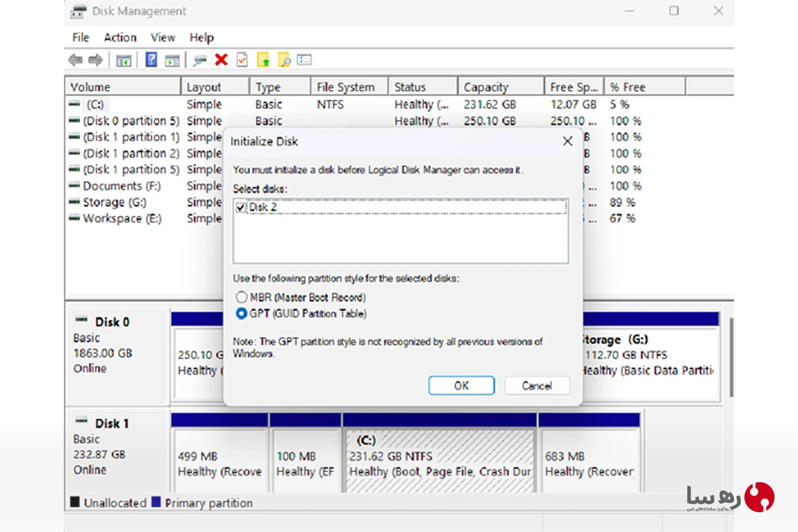Image resolution: width=798 pixels, height=532 pixels.
Task: Open the View menu
Action: pos(163,37)
